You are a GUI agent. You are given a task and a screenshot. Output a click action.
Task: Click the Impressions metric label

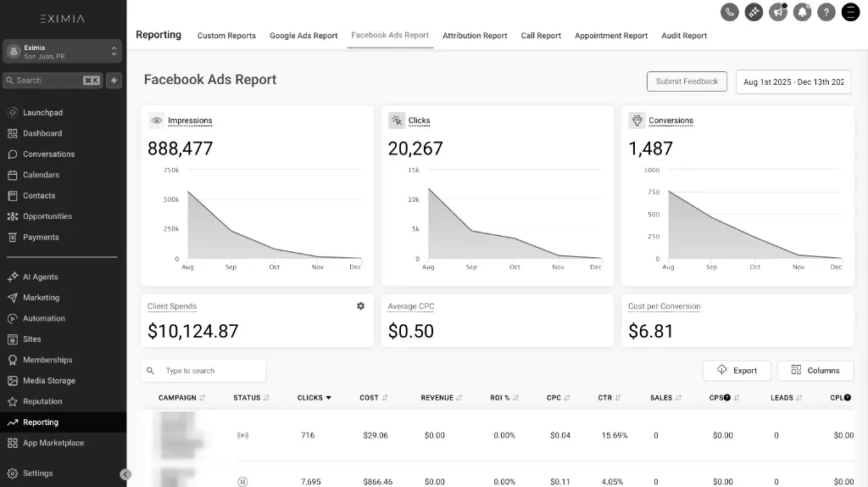point(190,120)
